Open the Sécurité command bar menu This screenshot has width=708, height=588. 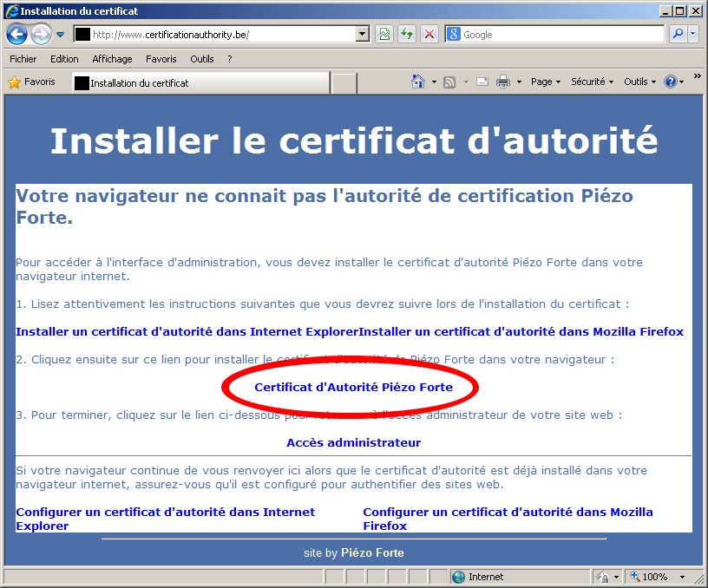[x=593, y=82]
